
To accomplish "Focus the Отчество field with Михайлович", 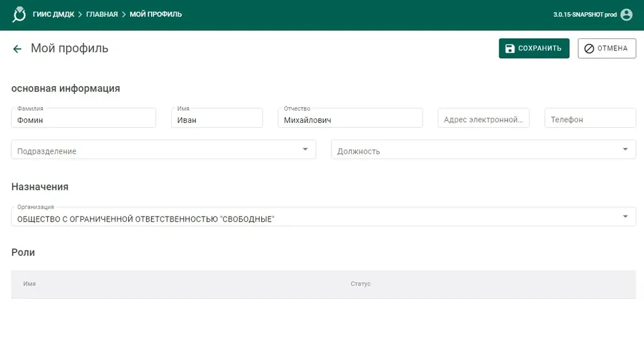I will (x=350, y=120).
